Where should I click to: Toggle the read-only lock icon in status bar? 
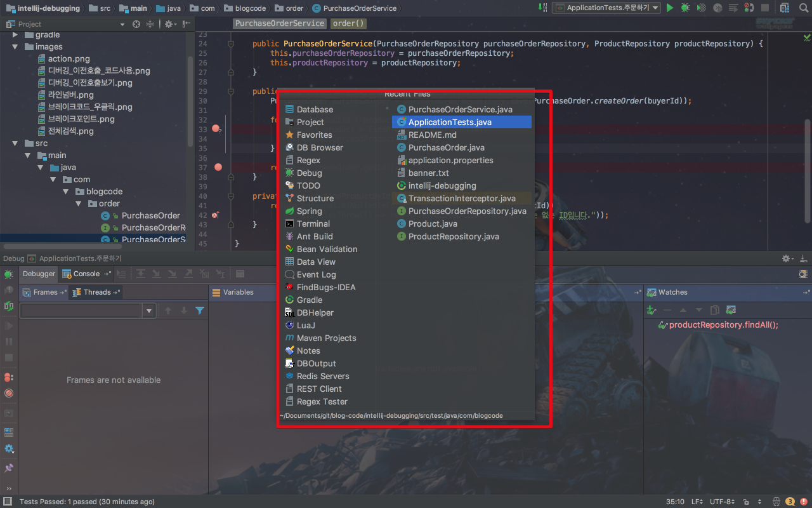(x=747, y=502)
